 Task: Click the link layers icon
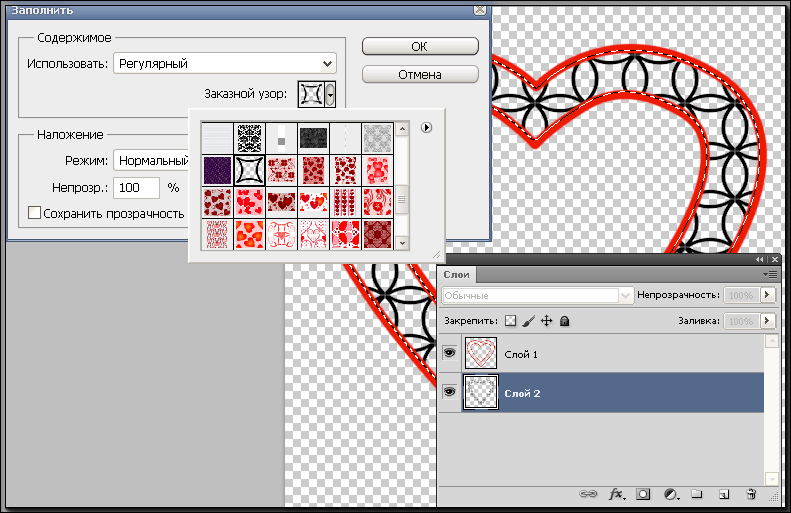588,494
